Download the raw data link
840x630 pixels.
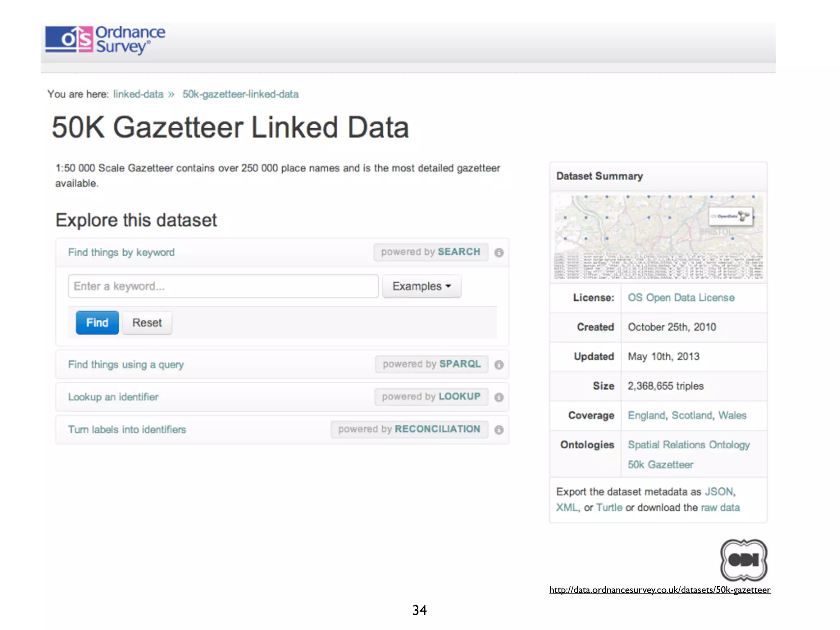click(x=720, y=508)
